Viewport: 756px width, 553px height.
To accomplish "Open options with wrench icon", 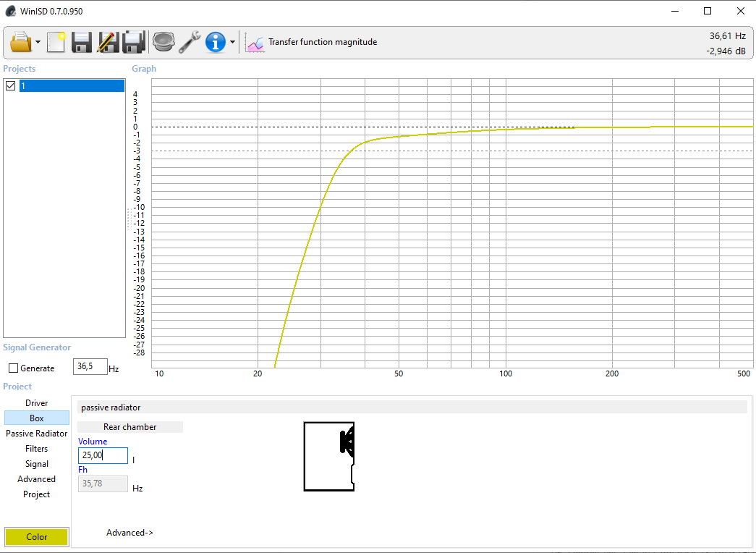I will point(190,42).
